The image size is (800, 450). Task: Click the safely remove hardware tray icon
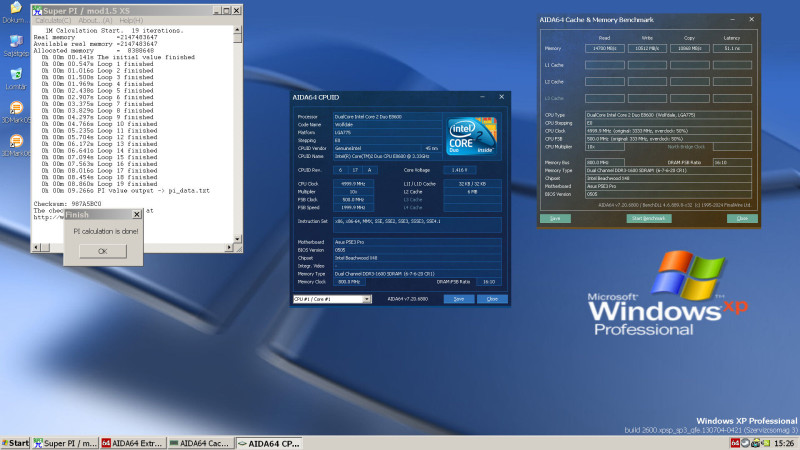coord(756,443)
